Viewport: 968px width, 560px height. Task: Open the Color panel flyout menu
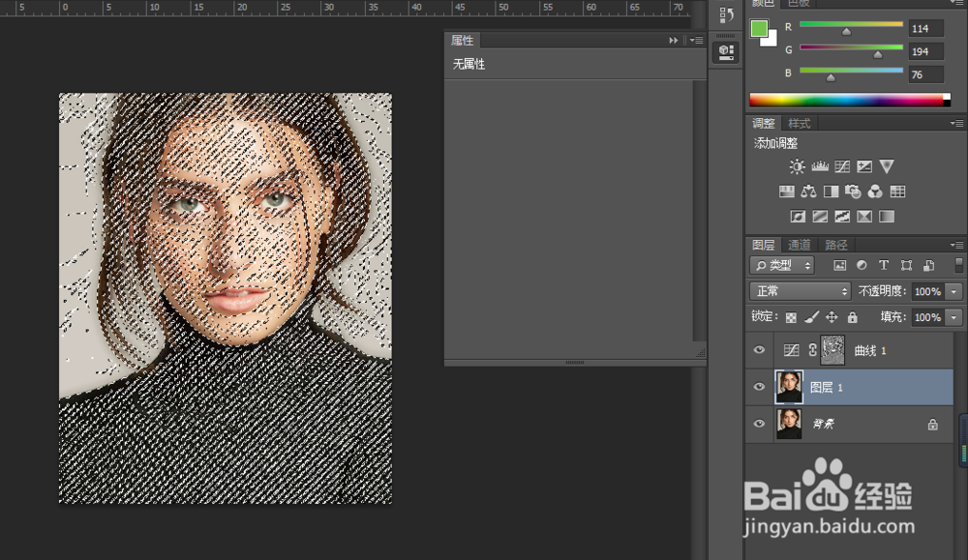957,3
